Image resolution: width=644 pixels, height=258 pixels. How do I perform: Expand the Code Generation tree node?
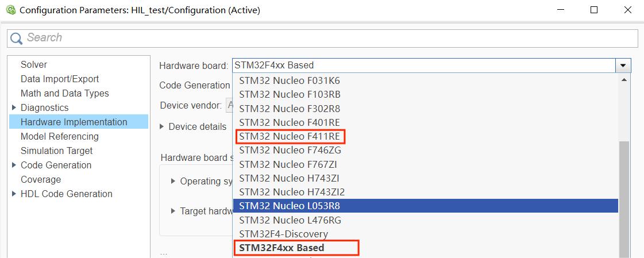point(14,165)
